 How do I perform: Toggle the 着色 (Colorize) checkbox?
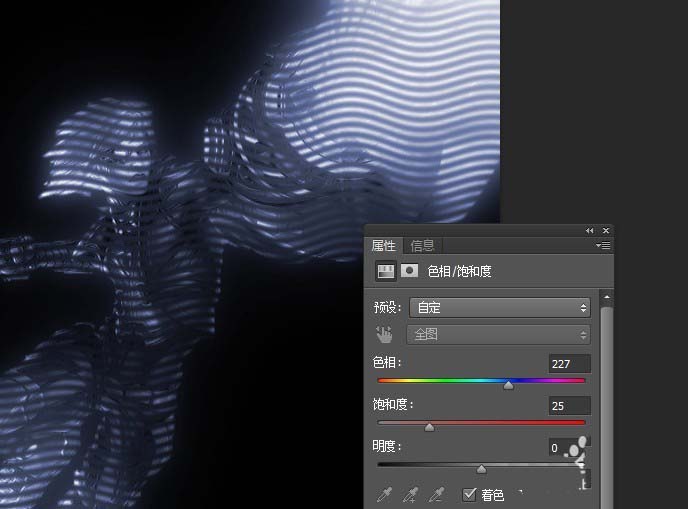(469, 494)
